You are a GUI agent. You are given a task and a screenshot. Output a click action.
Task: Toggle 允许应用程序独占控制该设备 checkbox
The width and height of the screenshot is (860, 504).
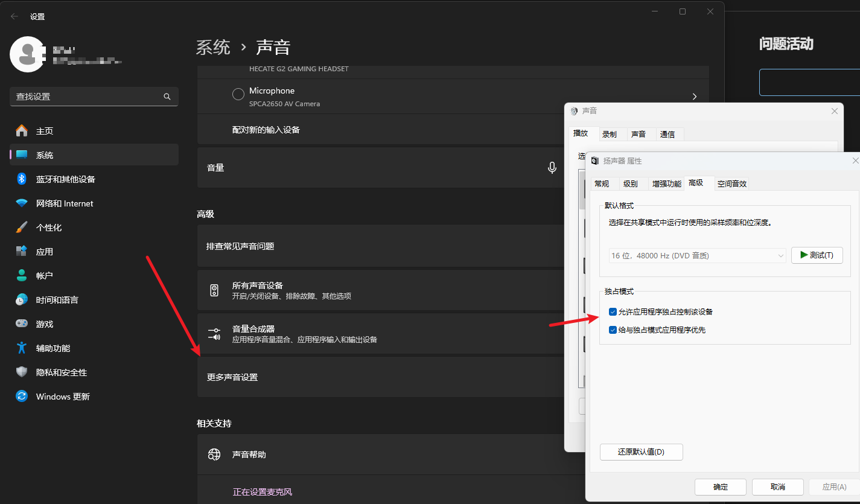pyautogui.click(x=613, y=312)
